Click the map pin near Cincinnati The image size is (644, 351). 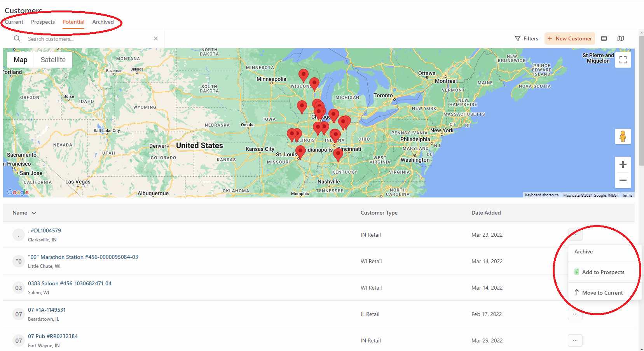(x=338, y=154)
